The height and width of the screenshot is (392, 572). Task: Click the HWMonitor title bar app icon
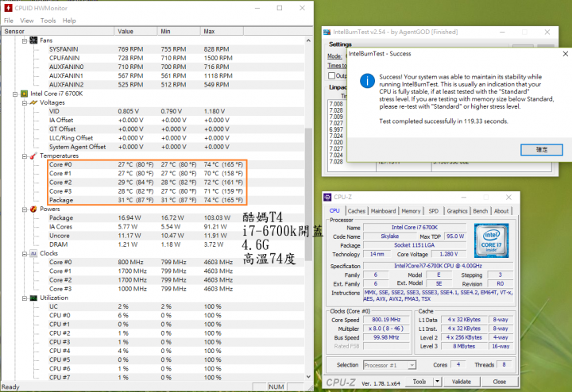(8, 8)
